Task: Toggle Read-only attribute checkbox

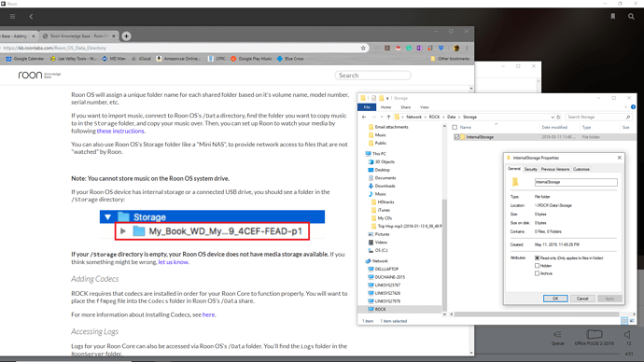Action: tap(537, 258)
